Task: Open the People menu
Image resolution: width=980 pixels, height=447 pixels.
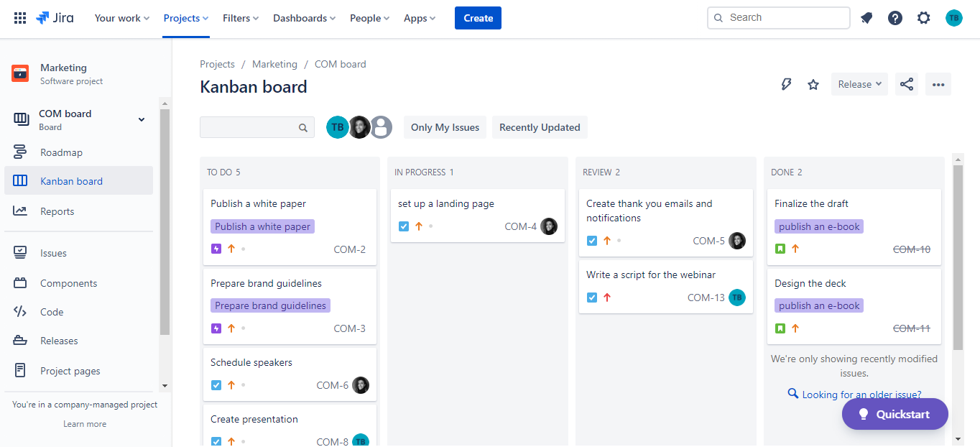Action: click(369, 18)
